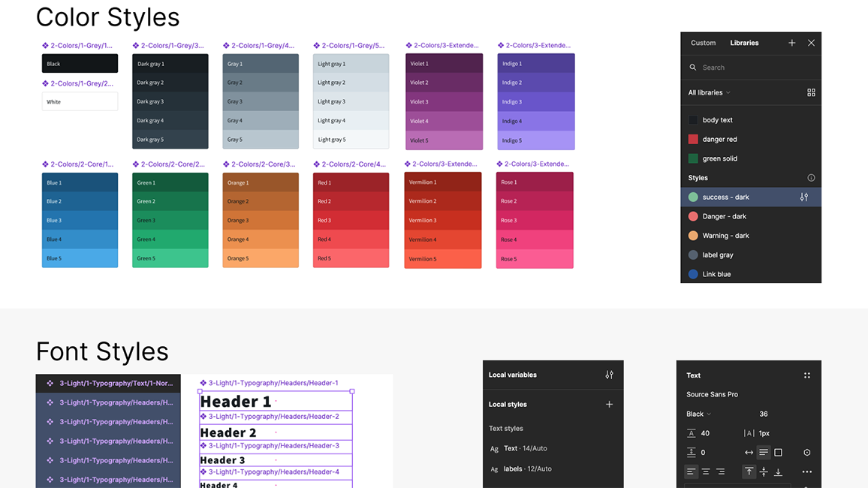Click the info icon next to Styles
This screenshot has height=488, width=868.
click(811, 177)
